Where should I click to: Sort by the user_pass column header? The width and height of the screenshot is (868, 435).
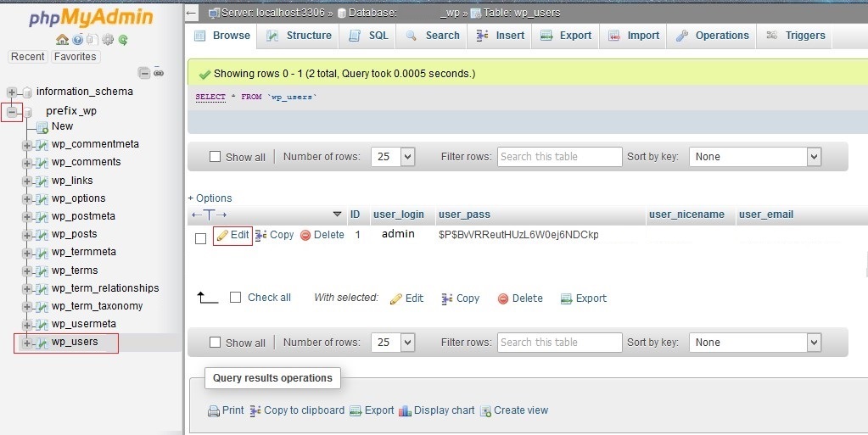click(464, 215)
